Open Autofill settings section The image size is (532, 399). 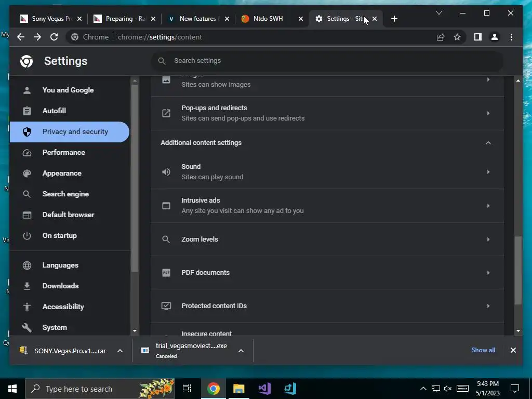tap(70, 111)
